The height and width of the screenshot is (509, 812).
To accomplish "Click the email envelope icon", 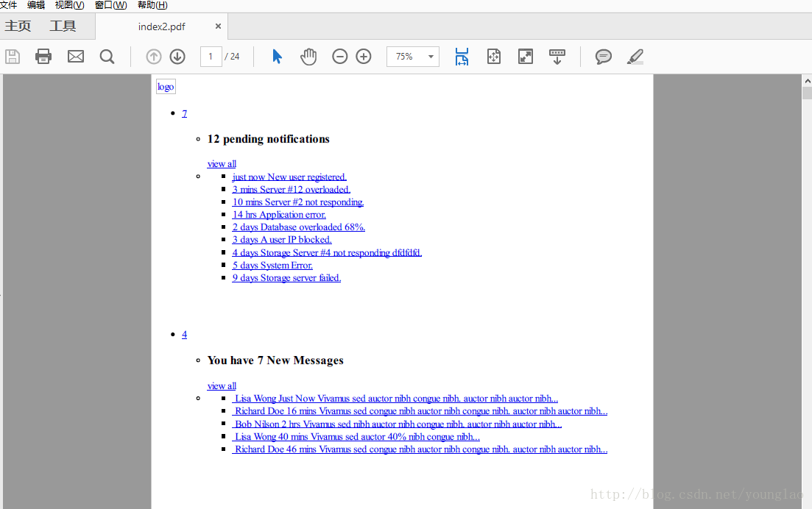I will pyautogui.click(x=76, y=57).
